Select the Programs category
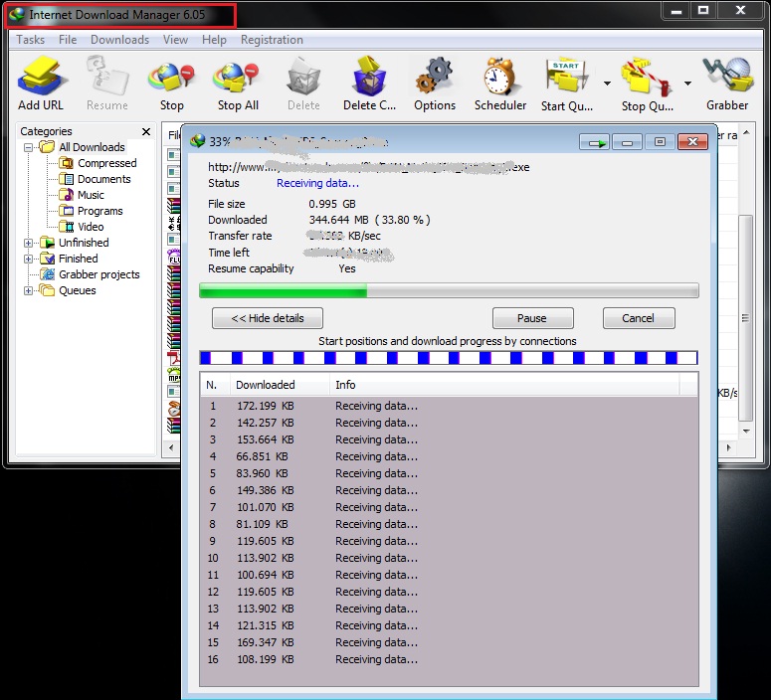Screen dimensions: 771x700 coord(99,211)
